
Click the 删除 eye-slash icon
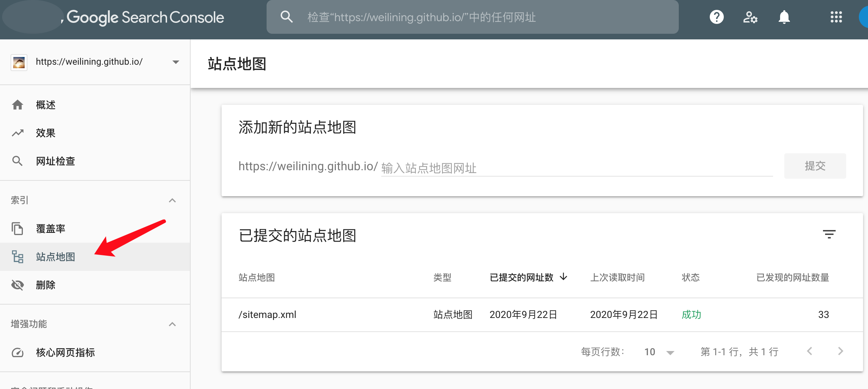(x=18, y=285)
